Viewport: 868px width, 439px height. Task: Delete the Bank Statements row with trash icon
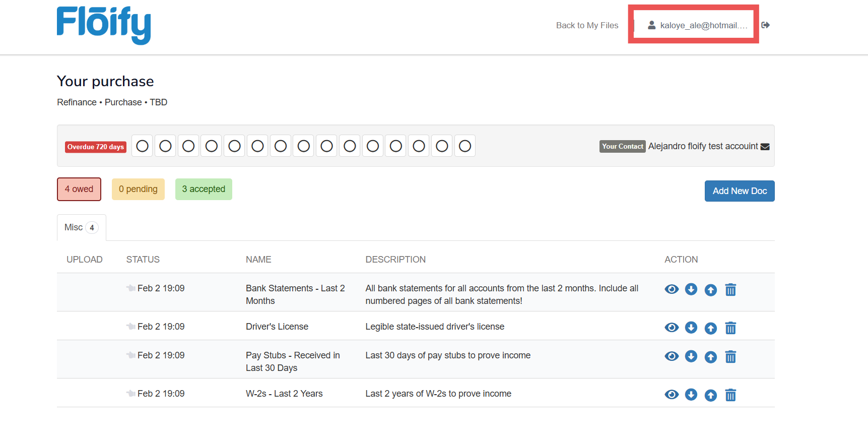coord(730,290)
